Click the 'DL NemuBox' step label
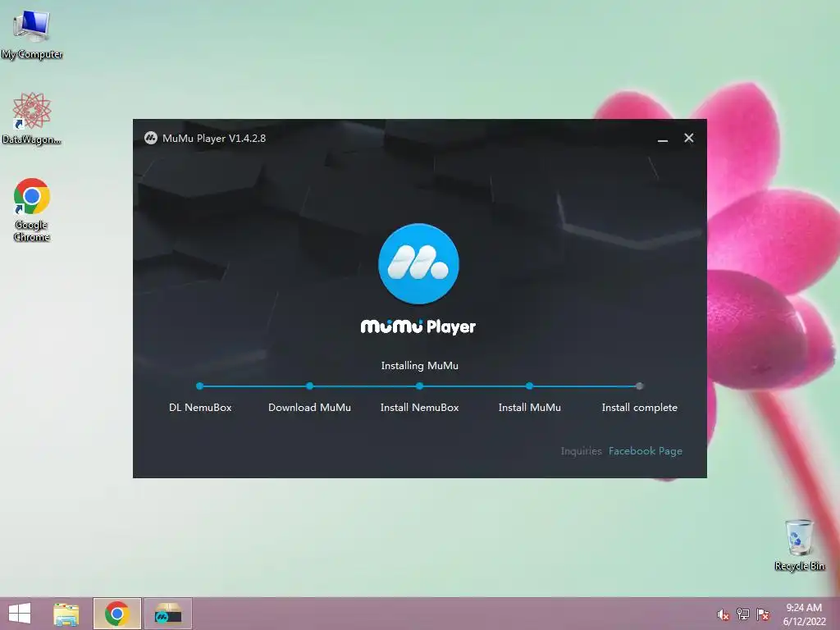 pos(200,408)
